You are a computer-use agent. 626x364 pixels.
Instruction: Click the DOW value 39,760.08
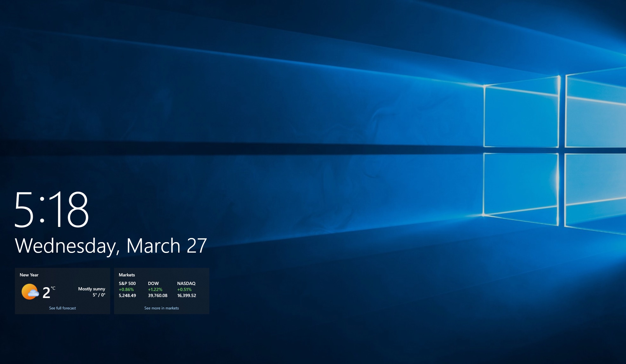tap(158, 295)
